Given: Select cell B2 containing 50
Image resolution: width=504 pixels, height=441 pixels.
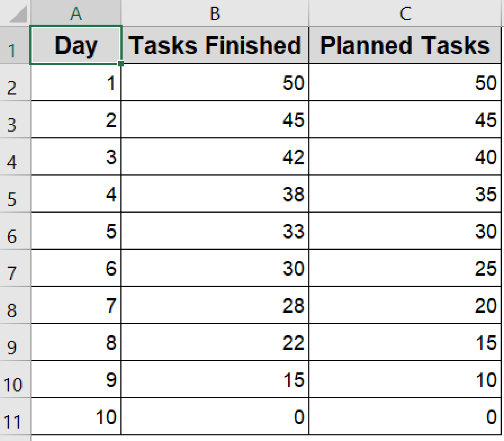Looking at the screenshot, I should click(215, 83).
